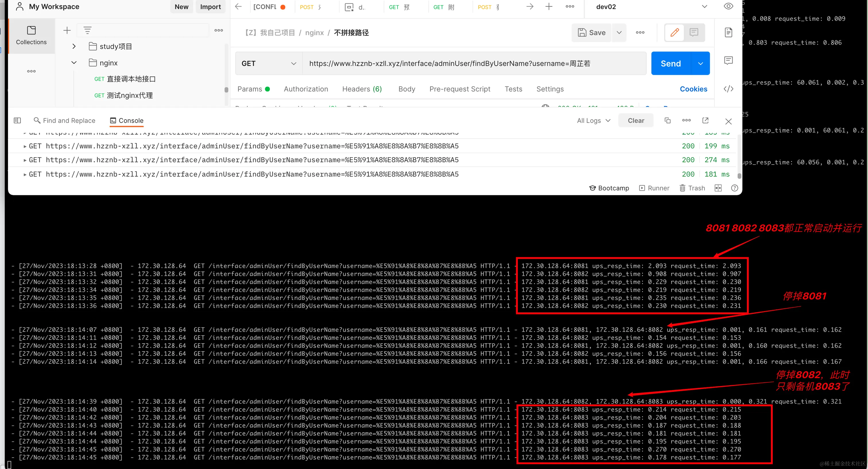This screenshot has width=868, height=469.
Task: Open the [CONFL request tab
Action: click(x=269, y=7)
